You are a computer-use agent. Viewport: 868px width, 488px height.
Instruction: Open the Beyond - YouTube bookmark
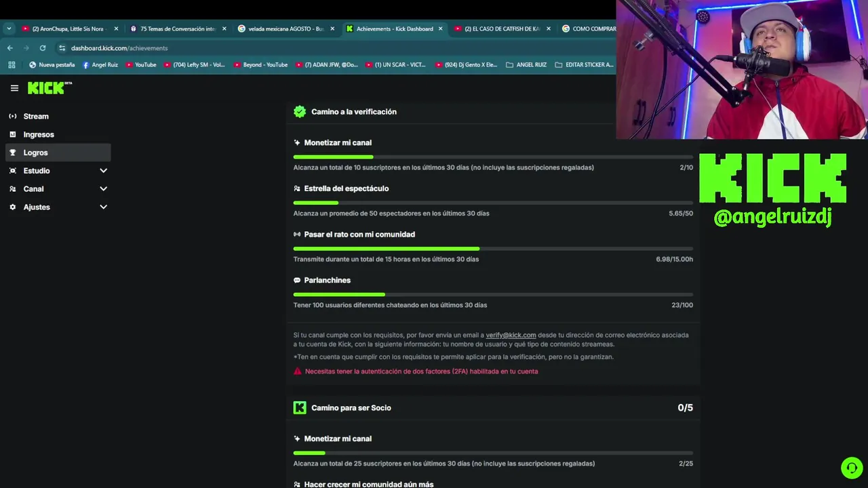(x=260, y=65)
